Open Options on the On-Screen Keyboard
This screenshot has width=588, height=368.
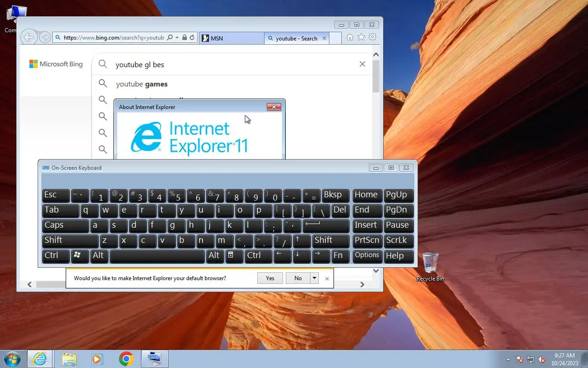[367, 256]
